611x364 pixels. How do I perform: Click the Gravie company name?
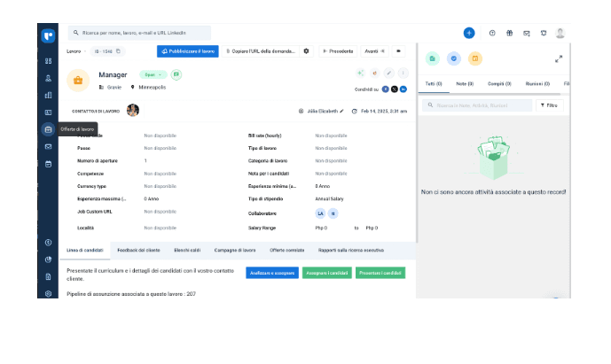click(x=114, y=87)
